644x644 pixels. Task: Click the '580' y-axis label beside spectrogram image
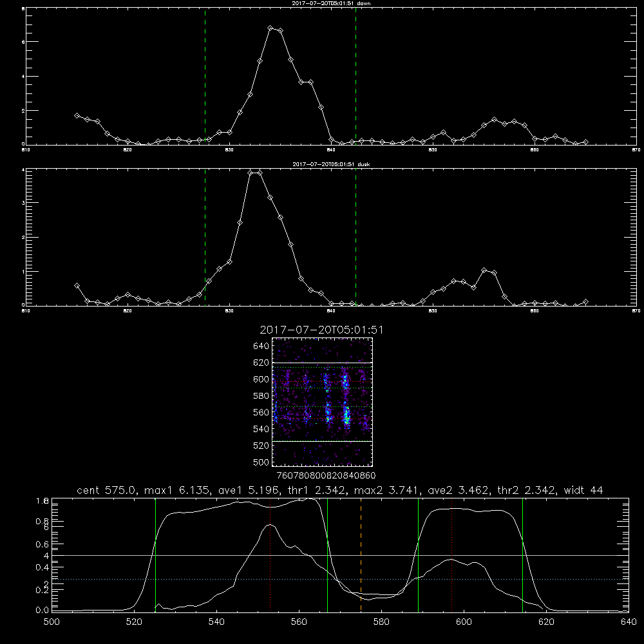(261, 396)
